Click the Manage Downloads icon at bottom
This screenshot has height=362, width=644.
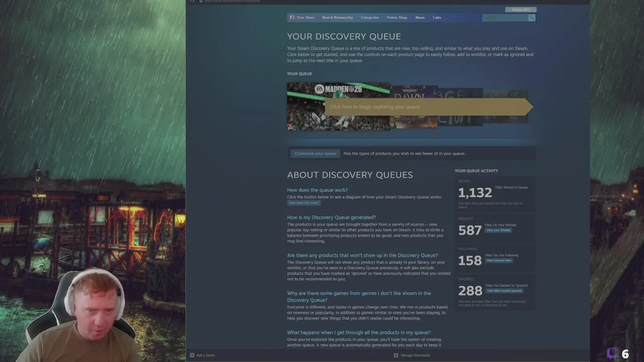(x=396, y=355)
